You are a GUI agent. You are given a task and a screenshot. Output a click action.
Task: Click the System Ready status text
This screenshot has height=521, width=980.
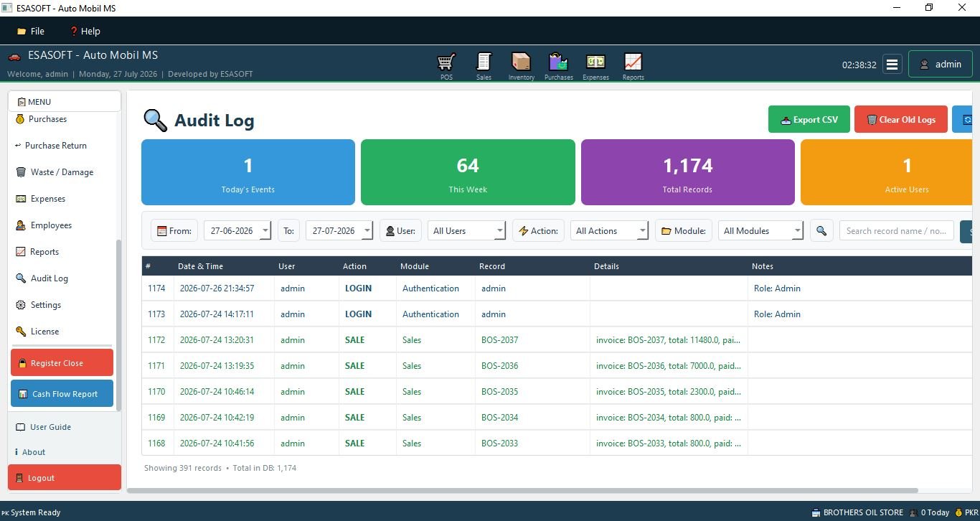click(31, 512)
